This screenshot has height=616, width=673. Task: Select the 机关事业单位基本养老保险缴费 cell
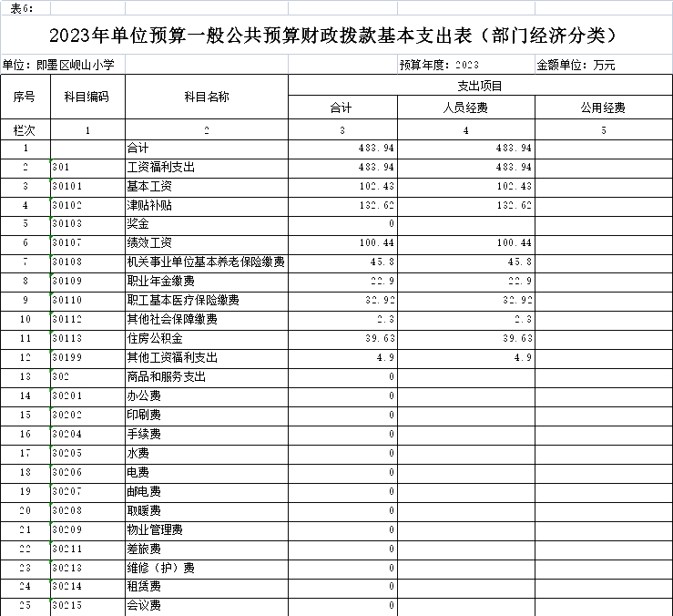pyautogui.click(x=206, y=262)
